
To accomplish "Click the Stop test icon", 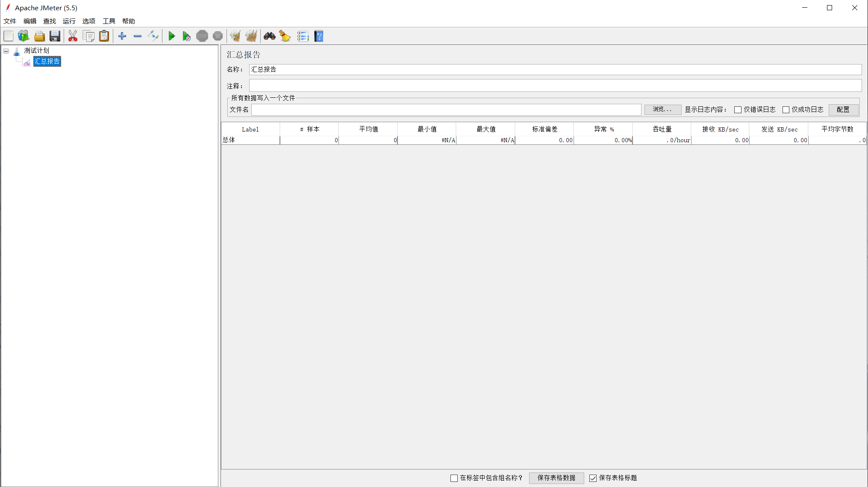I will click(x=202, y=36).
